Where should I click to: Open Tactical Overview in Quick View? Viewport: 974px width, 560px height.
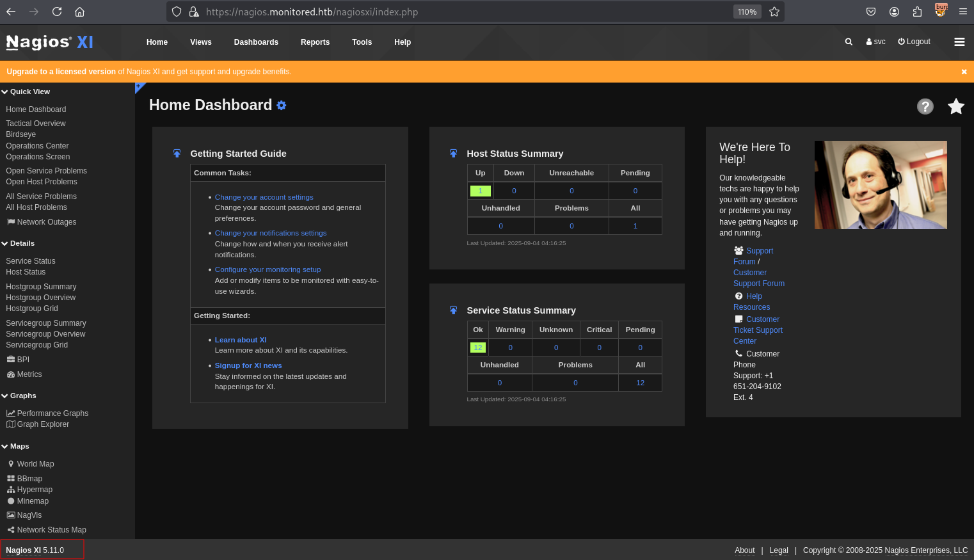point(36,124)
